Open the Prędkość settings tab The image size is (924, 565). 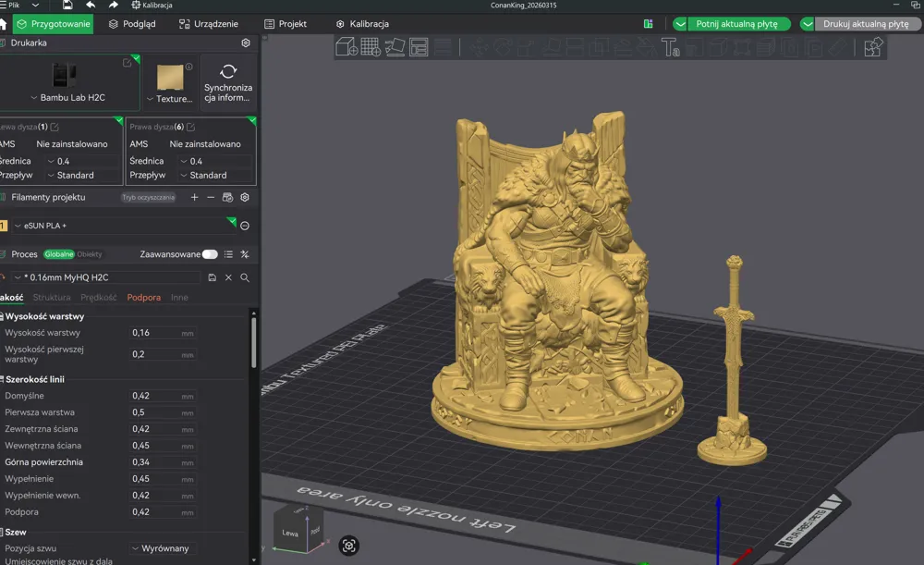coord(99,298)
